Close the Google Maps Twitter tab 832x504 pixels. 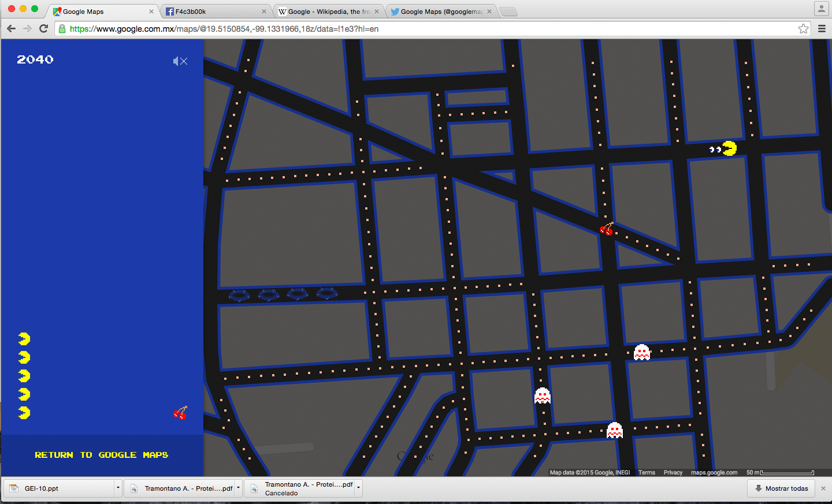(x=489, y=12)
